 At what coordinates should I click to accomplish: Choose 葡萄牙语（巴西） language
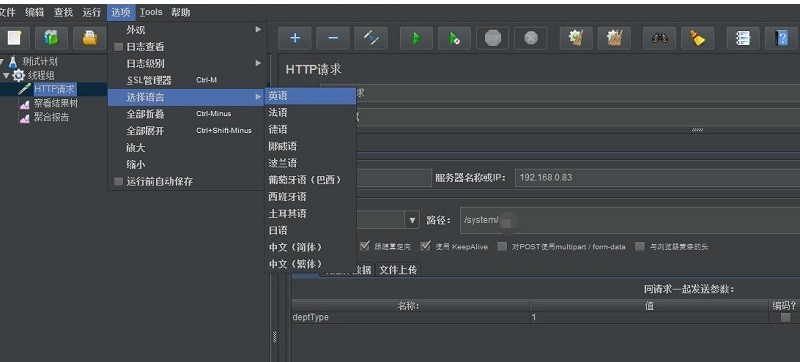[310, 180]
